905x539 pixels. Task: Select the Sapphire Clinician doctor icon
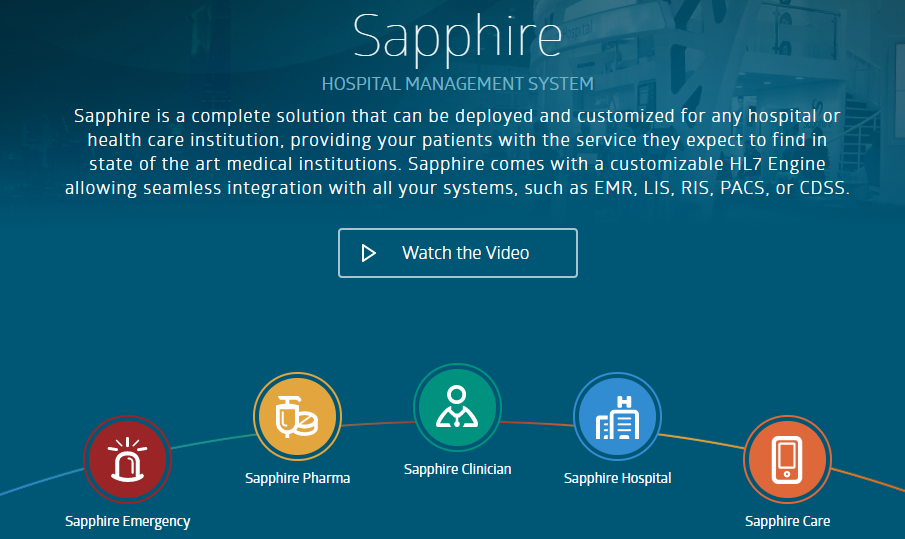(x=457, y=407)
